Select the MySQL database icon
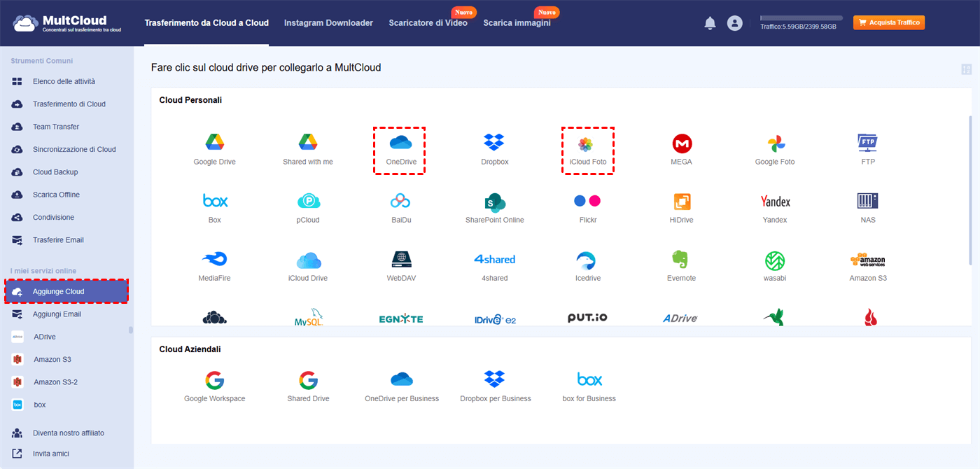 (308, 318)
